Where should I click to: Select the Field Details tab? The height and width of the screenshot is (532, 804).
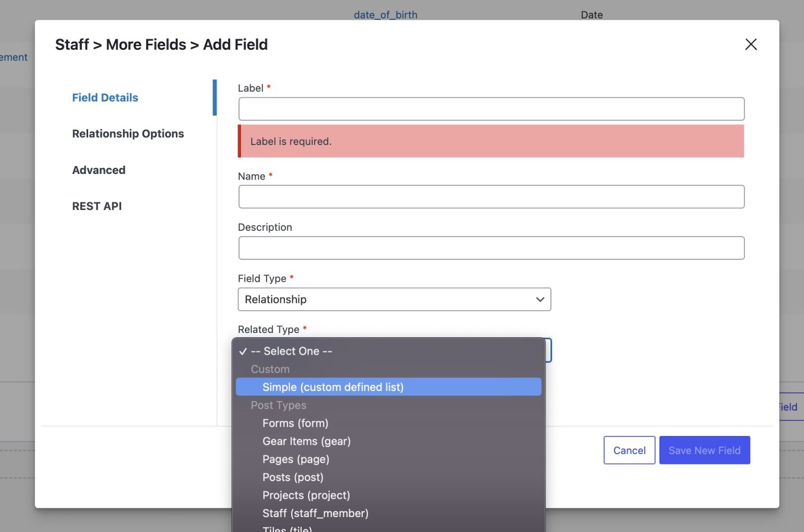click(x=105, y=97)
